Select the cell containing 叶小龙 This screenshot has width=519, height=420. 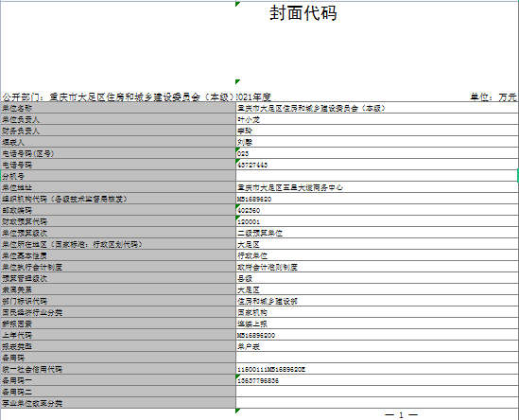tap(376, 119)
